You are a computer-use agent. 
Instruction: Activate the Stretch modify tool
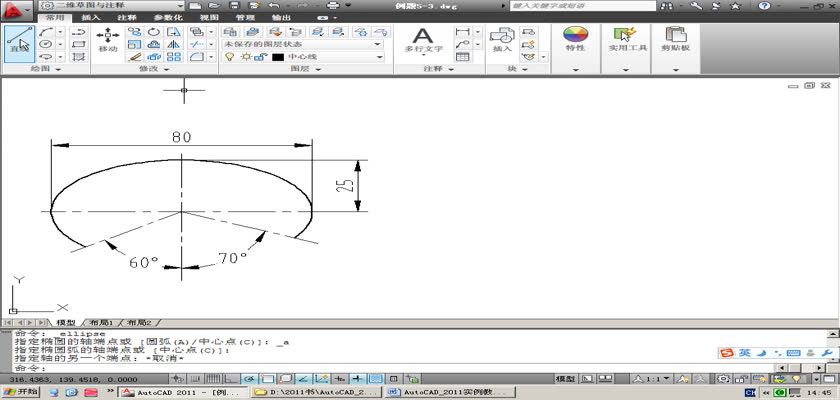174,32
